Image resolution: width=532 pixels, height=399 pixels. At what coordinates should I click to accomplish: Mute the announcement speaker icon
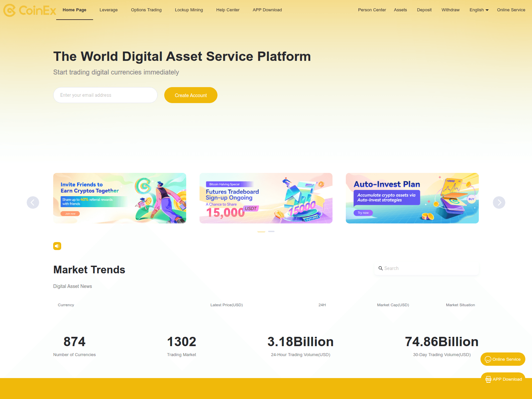[x=57, y=246]
